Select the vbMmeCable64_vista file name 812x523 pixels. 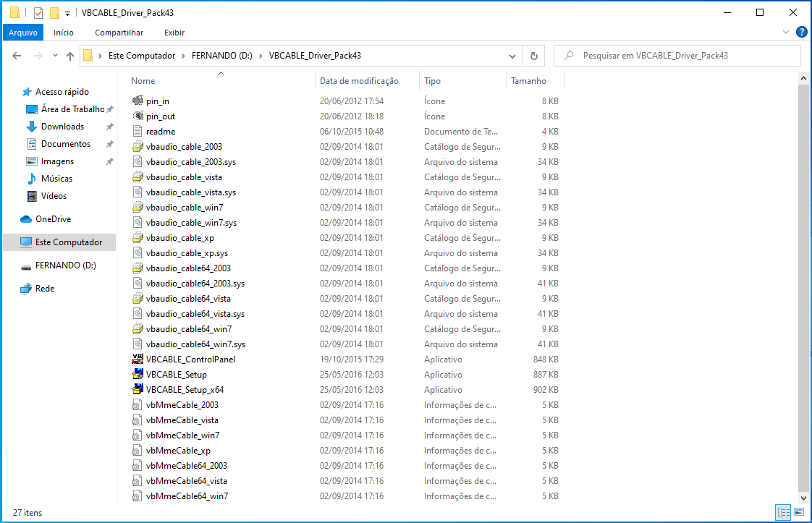[x=187, y=480]
